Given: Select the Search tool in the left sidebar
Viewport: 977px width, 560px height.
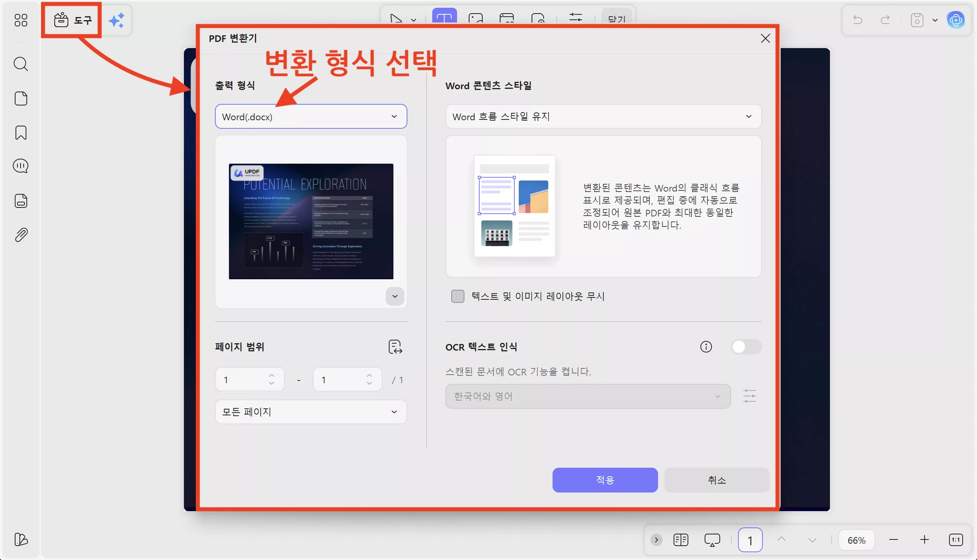Looking at the screenshot, I should (x=21, y=64).
